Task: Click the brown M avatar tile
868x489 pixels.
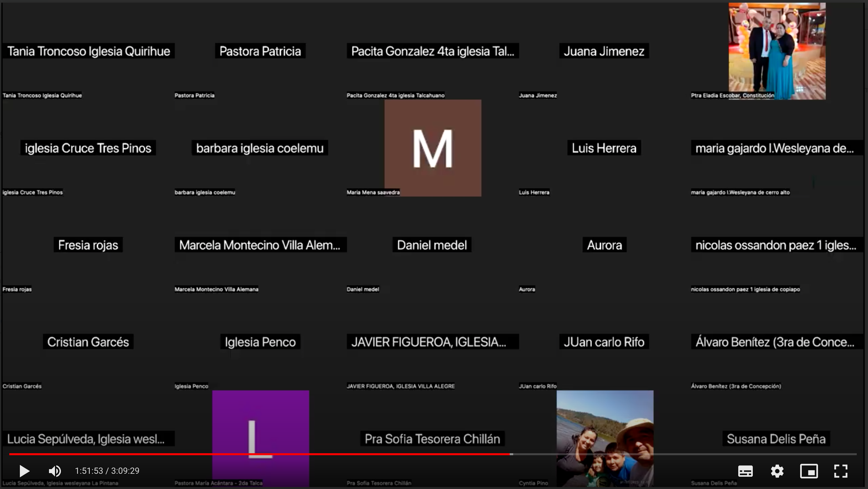Action: [x=433, y=148]
